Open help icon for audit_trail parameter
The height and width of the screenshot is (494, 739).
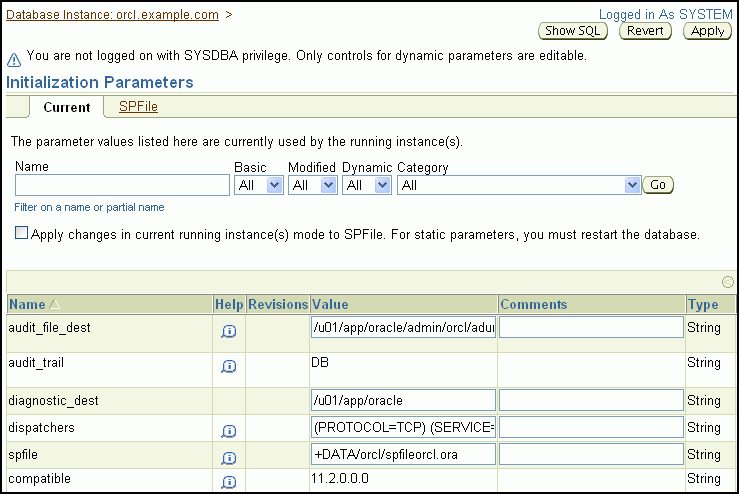tap(228, 367)
